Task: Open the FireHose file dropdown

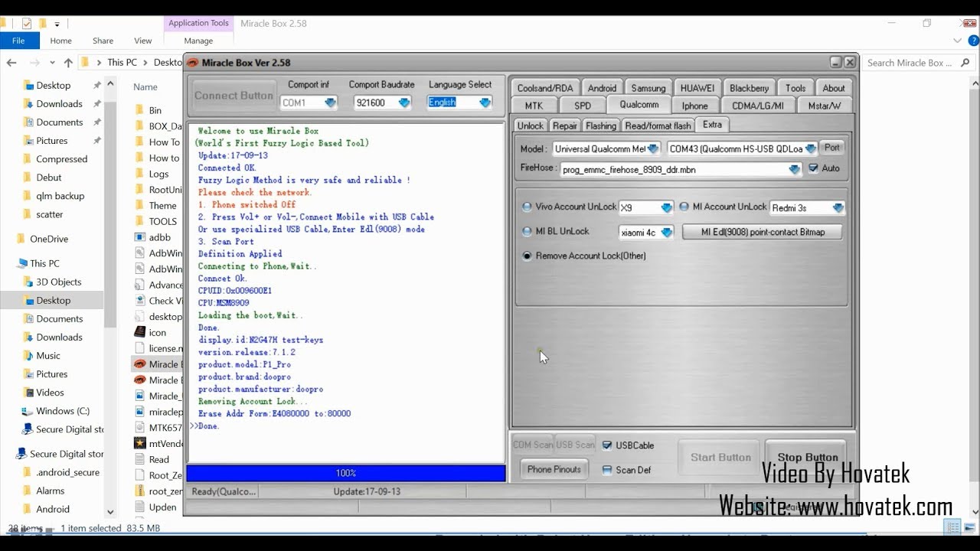Action: click(795, 170)
